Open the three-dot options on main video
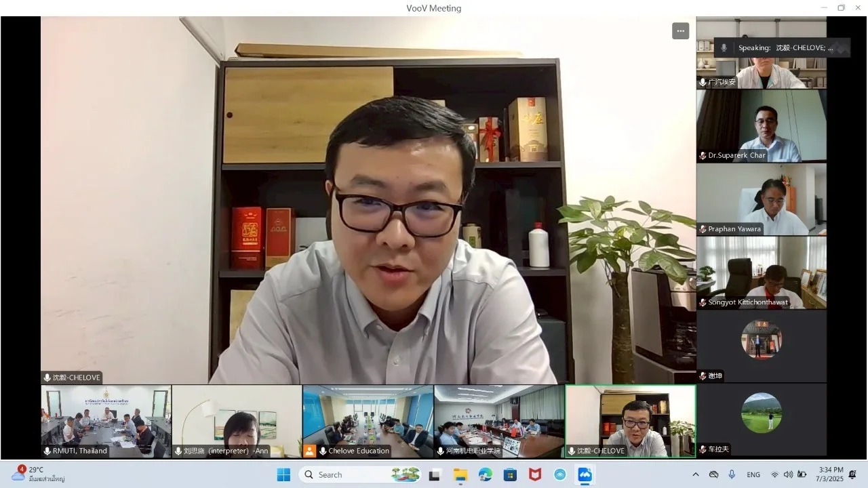 pyautogui.click(x=680, y=31)
